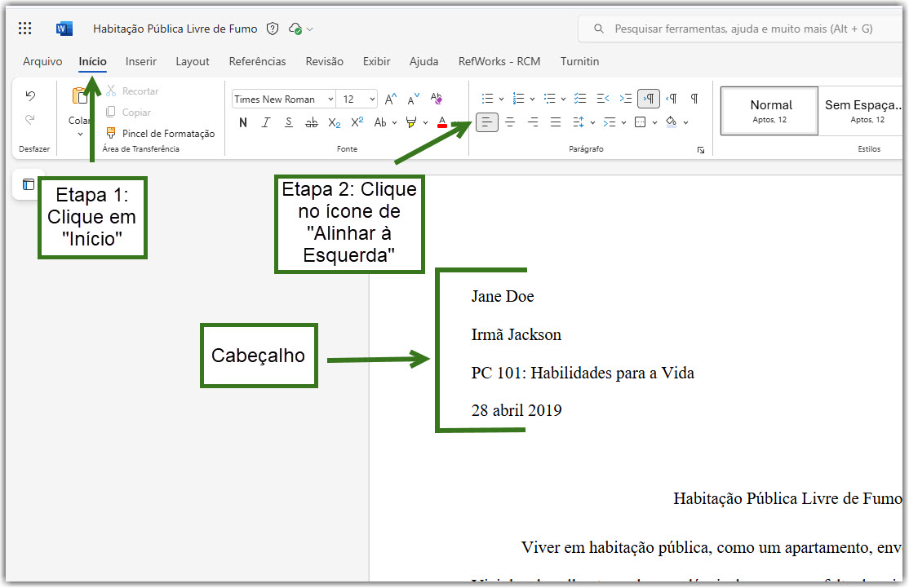Viewport: 909px width, 588px height.
Task: Click the search magnifier icon
Action: [599, 29]
